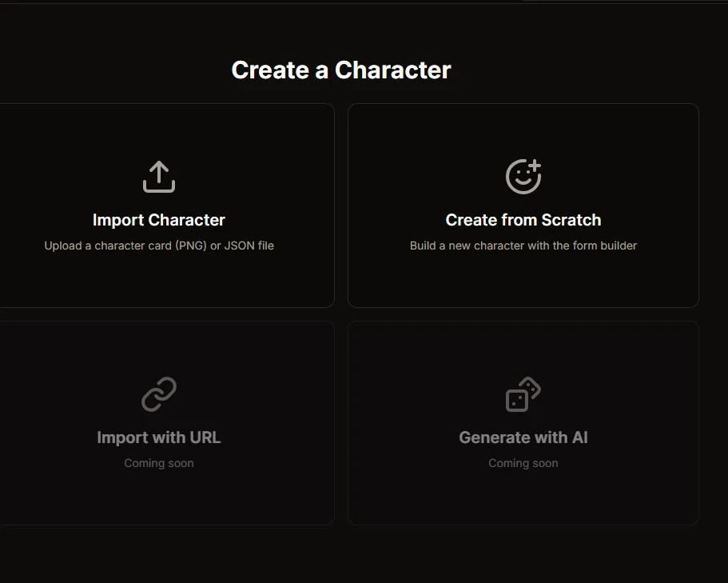Image resolution: width=728 pixels, height=583 pixels.
Task: Click the word "Scratch" in the card title
Action: (x=571, y=220)
